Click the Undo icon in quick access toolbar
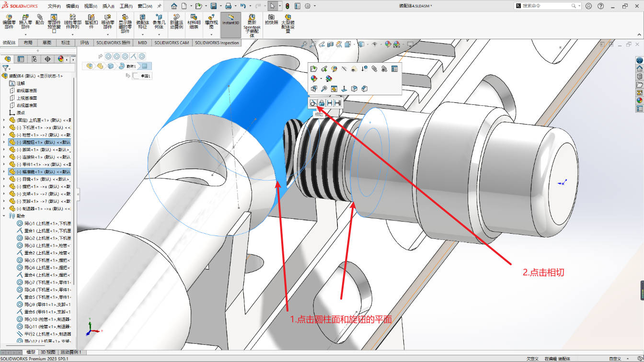Image resolution: width=644 pixels, height=362 pixels. click(242, 6)
